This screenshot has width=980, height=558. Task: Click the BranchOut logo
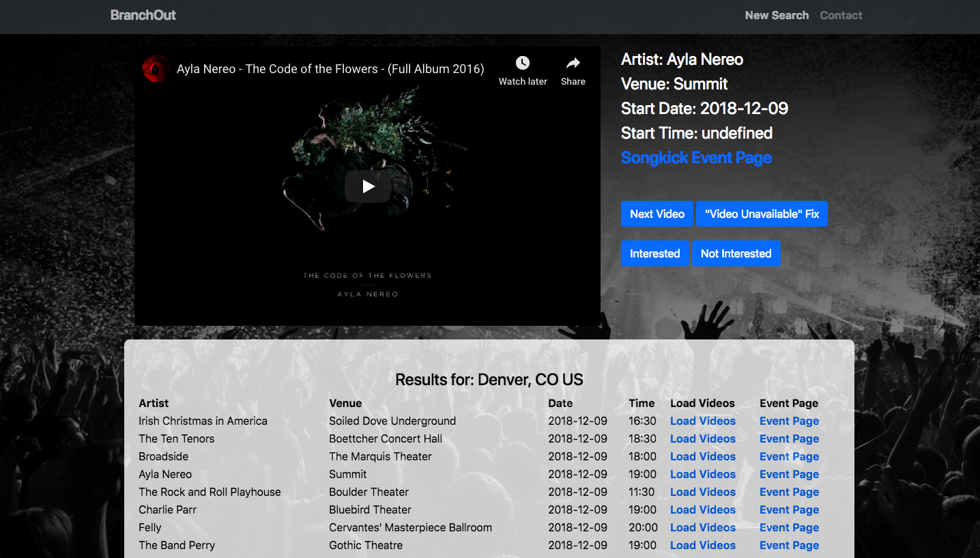[143, 15]
